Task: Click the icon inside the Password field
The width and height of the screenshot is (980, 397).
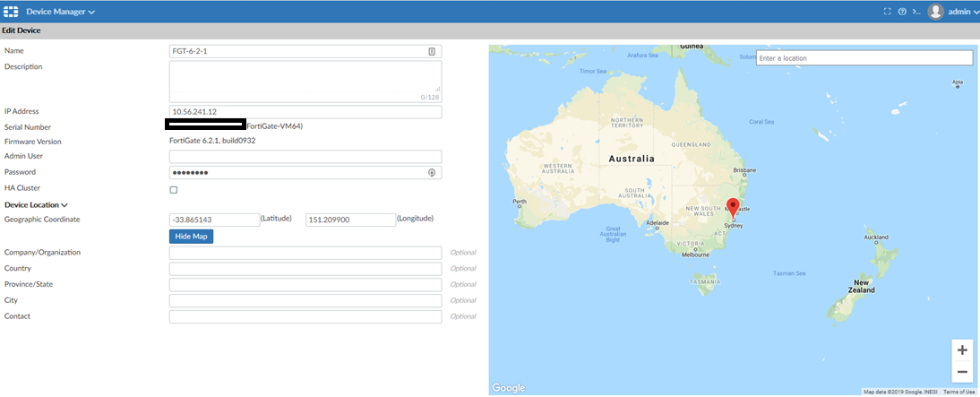Action: (432, 172)
